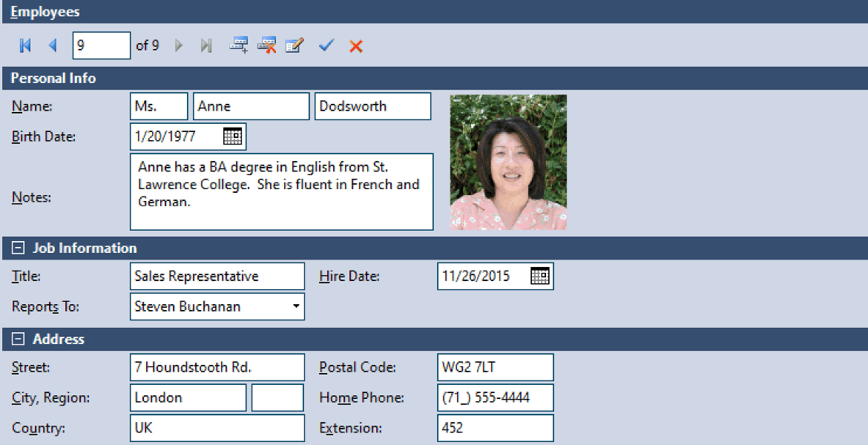Select the employee photo thumbnail

(508, 162)
